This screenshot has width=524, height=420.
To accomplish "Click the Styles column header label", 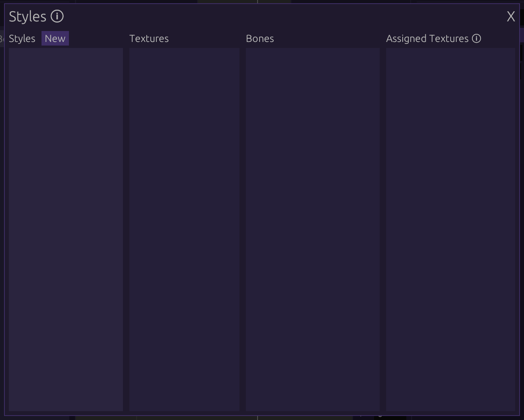I will coord(22,39).
